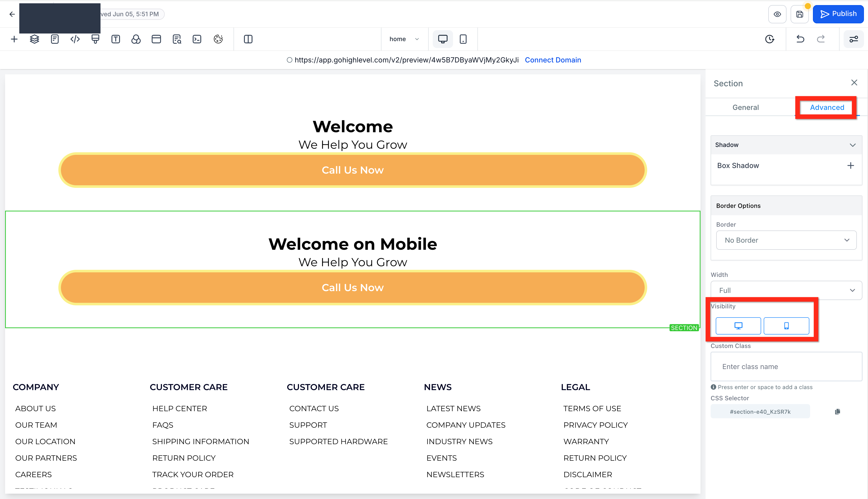868x499 pixels.
Task: Open the cookie consent icon
Action: (x=218, y=39)
